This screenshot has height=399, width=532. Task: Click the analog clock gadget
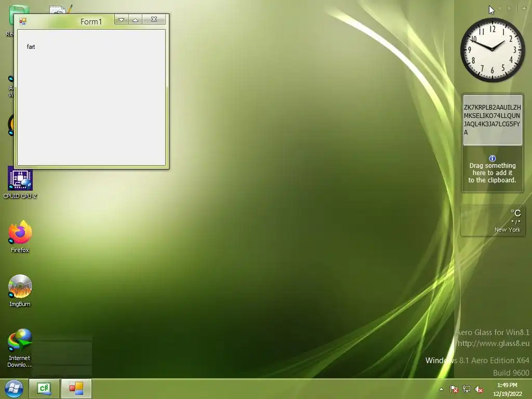[493, 50]
